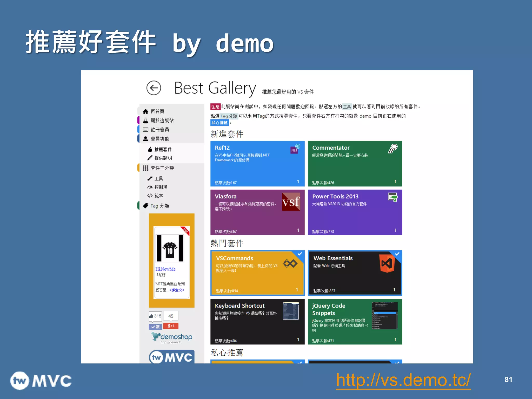Click the twMVC logo at slide bottom-left
Viewport: 532px width, 399px height.
[x=41, y=381]
